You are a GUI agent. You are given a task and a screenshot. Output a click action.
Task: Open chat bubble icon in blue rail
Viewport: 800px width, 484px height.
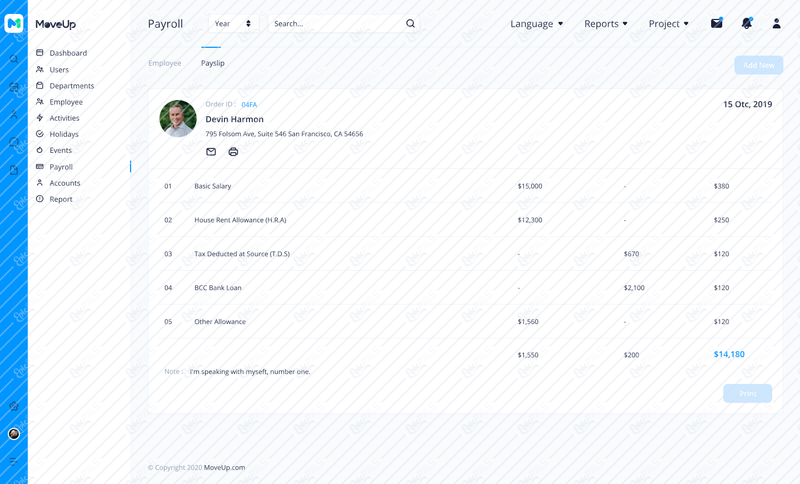point(14,142)
